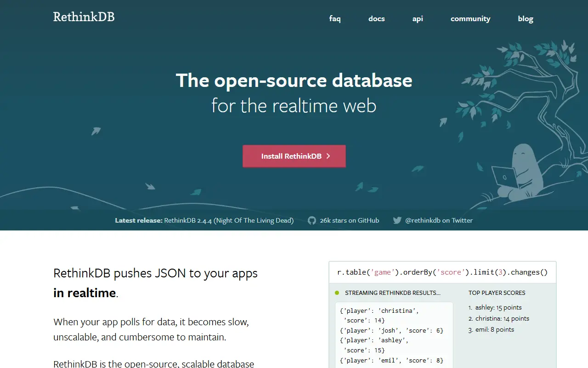
Task: Click the Install RethinkDB button
Action: pyautogui.click(x=294, y=156)
